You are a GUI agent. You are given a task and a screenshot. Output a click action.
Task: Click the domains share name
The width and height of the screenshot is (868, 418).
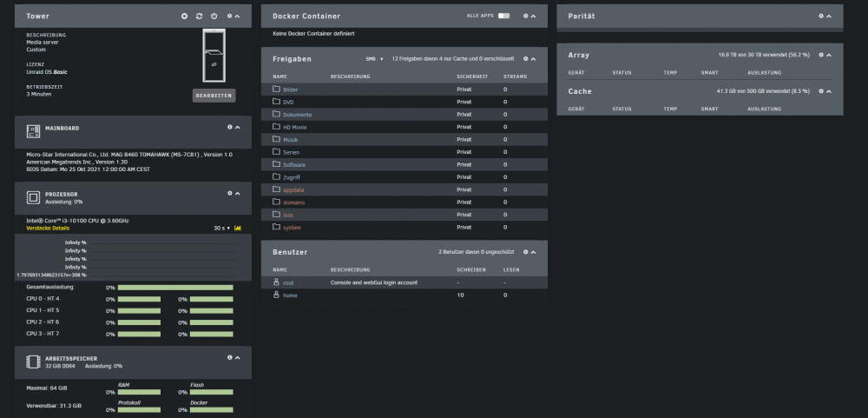pyautogui.click(x=294, y=202)
